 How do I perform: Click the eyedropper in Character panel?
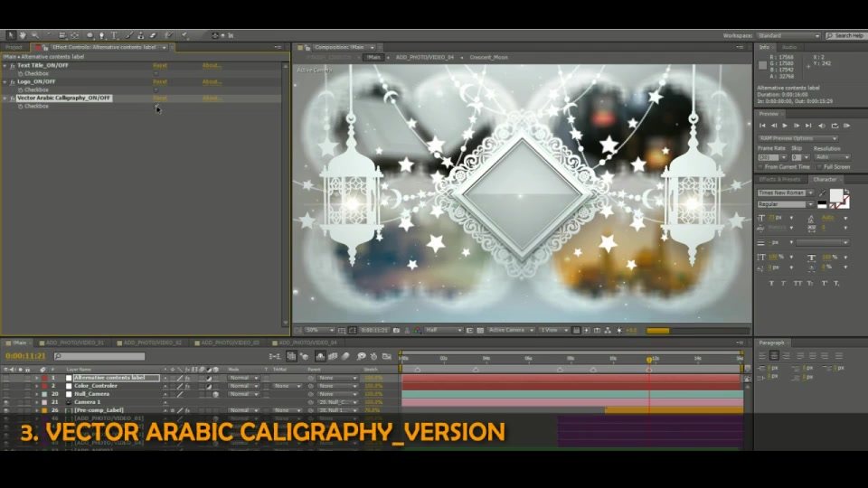click(x=823, y=192)
